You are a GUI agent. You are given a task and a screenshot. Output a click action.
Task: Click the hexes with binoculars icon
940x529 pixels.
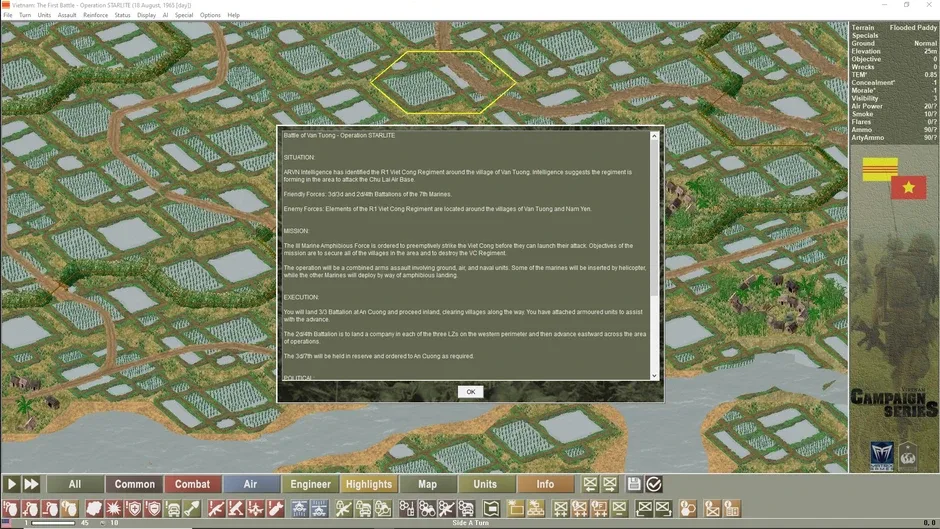427,509
